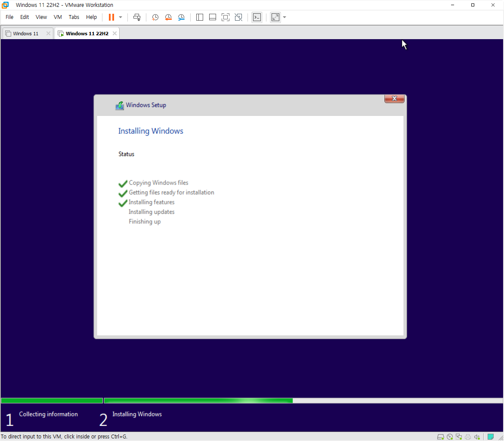Enter full screen mode icon
Viewport: 504px width, 441px height.
pos(226,17)
